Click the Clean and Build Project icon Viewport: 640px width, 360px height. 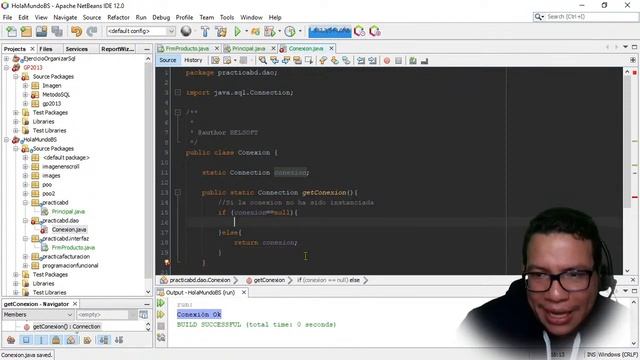pos(221,31)
